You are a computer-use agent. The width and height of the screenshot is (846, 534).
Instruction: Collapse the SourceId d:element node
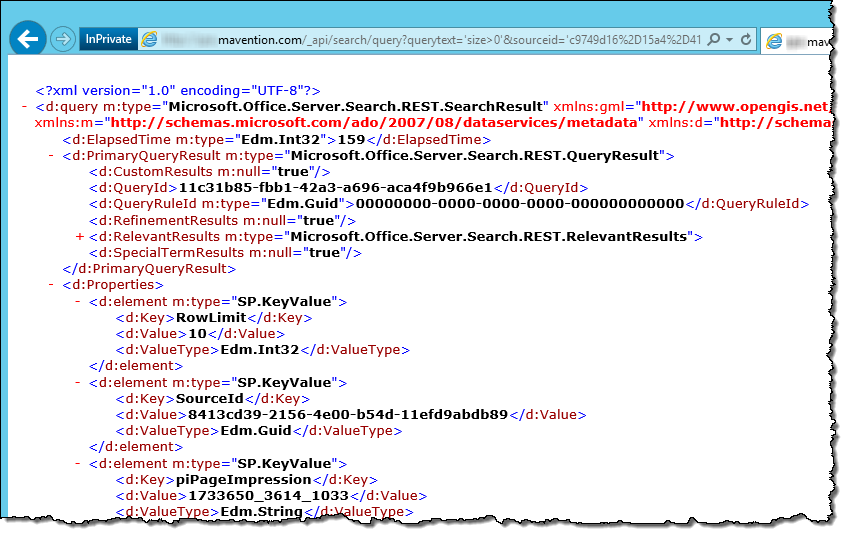pos(78,382)
